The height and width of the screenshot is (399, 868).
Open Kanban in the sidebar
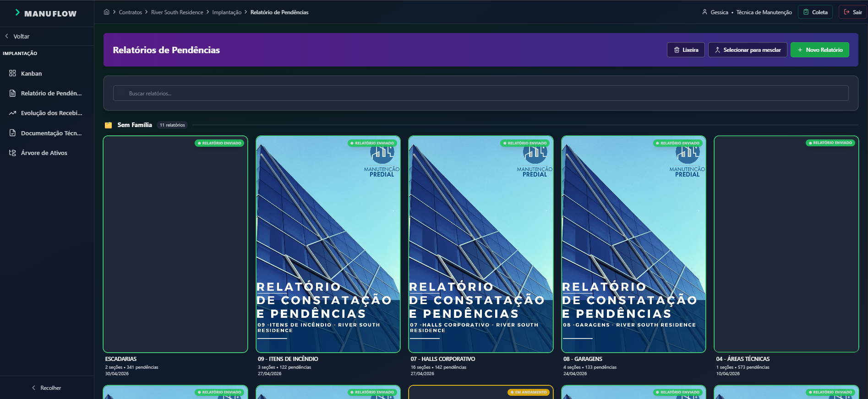47,73
